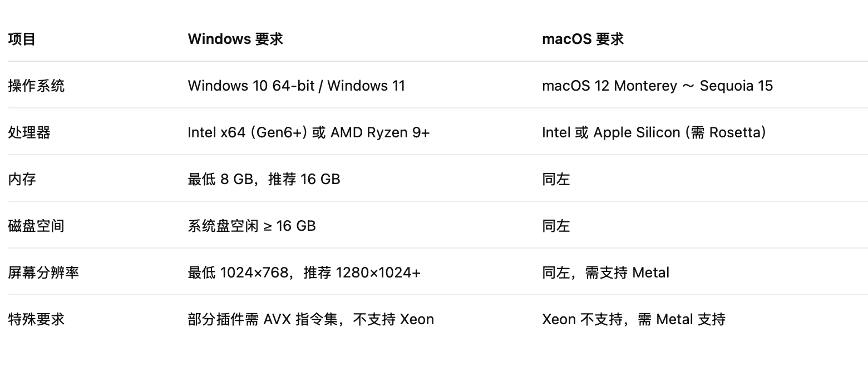Click the 同左，需支持 Metal cell

click(605, 272)
